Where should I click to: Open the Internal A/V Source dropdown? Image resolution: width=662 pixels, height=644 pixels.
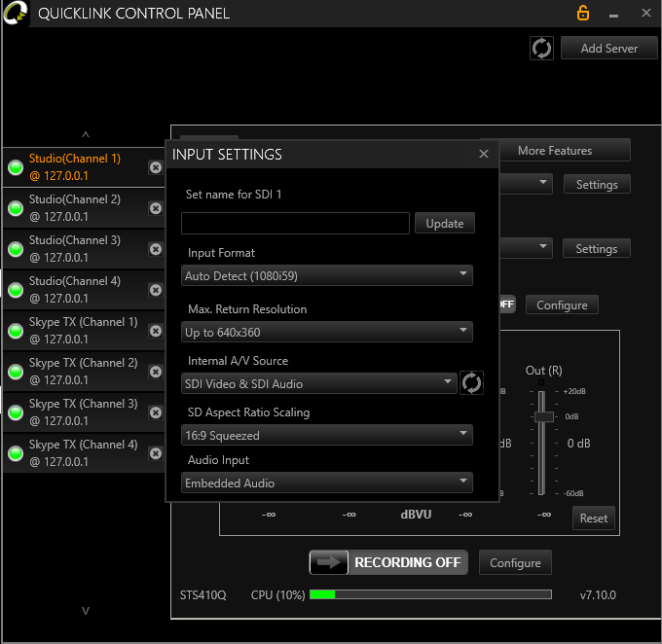(x=319, y=383)
